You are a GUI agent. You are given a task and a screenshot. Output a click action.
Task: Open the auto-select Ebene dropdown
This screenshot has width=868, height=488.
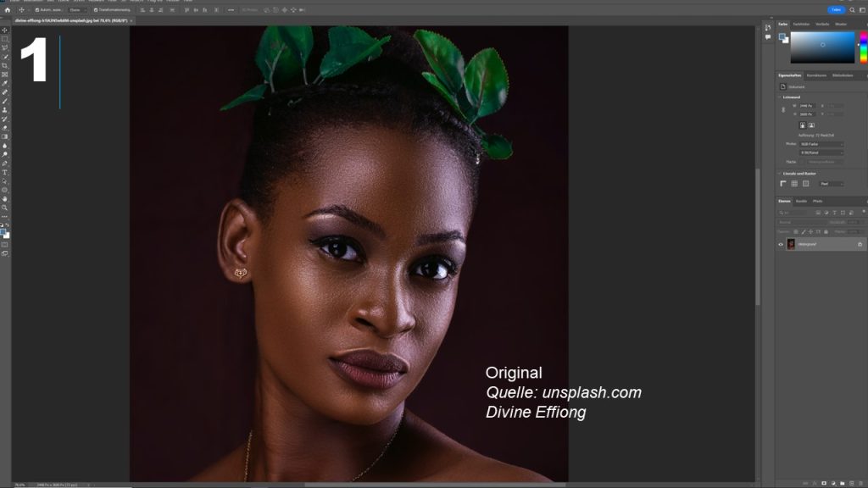[x=76, y=10]
